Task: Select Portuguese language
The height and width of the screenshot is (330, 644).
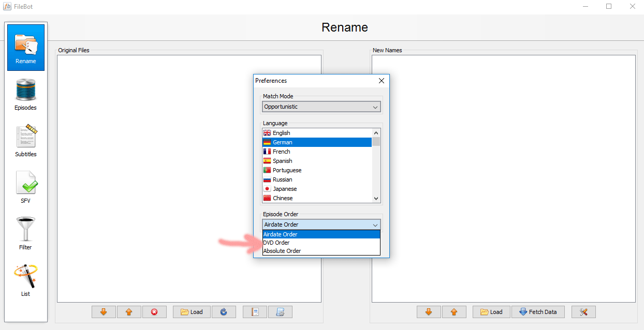Action: (x=317, y=170)
